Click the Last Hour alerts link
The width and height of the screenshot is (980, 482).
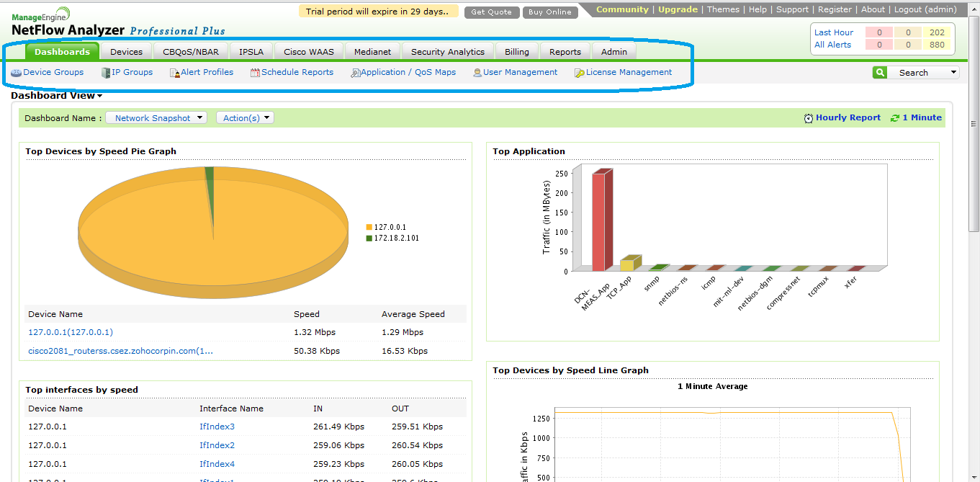834,32
